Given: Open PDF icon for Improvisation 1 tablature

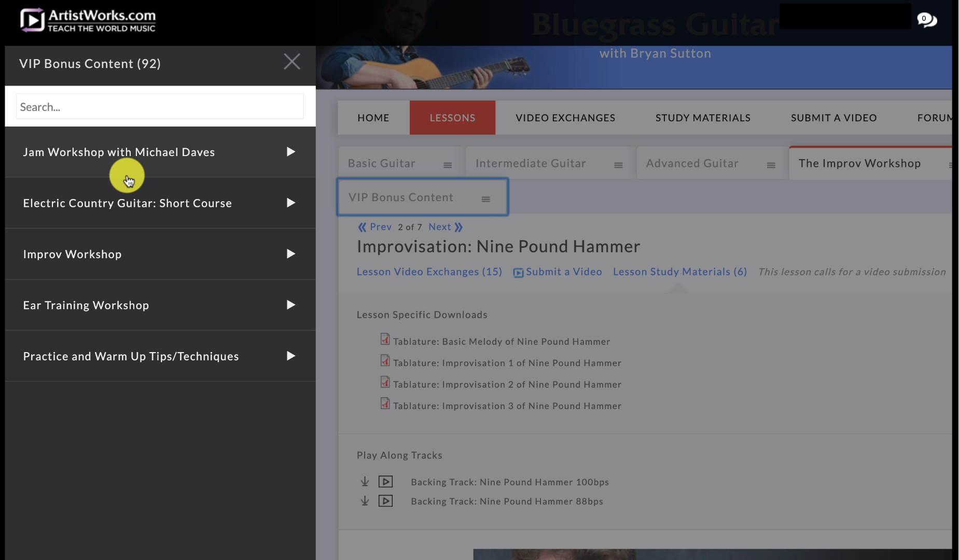Looking at the screenshot, I should point(385,360).
